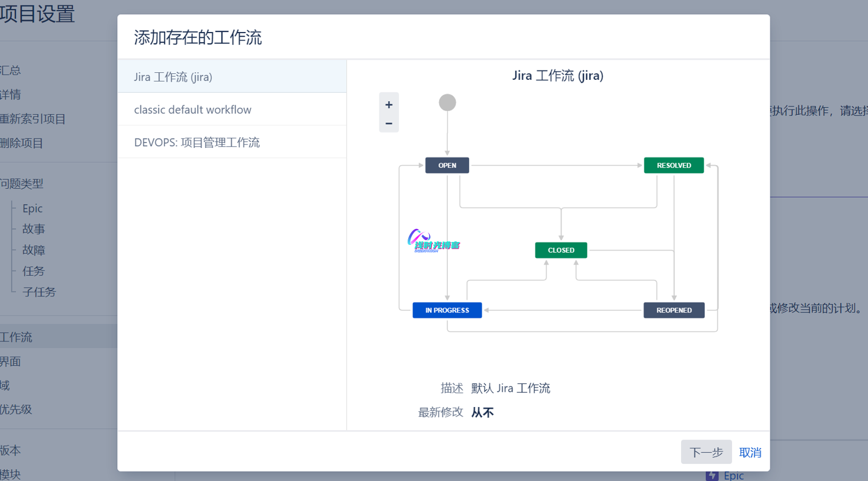
Task: Choose DEVOPS: 项目管理工作流 from list
Action: tap(197, 143)
